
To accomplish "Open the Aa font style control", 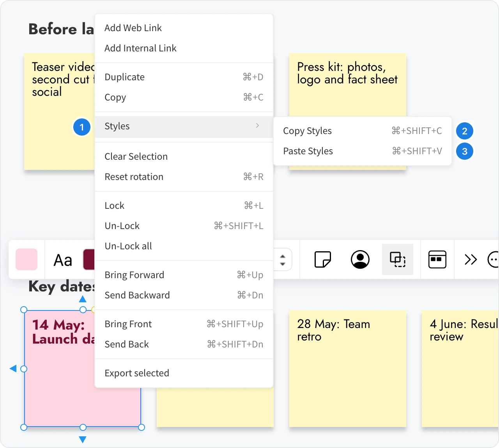I will pyautogui.click(x=63, y=260).
